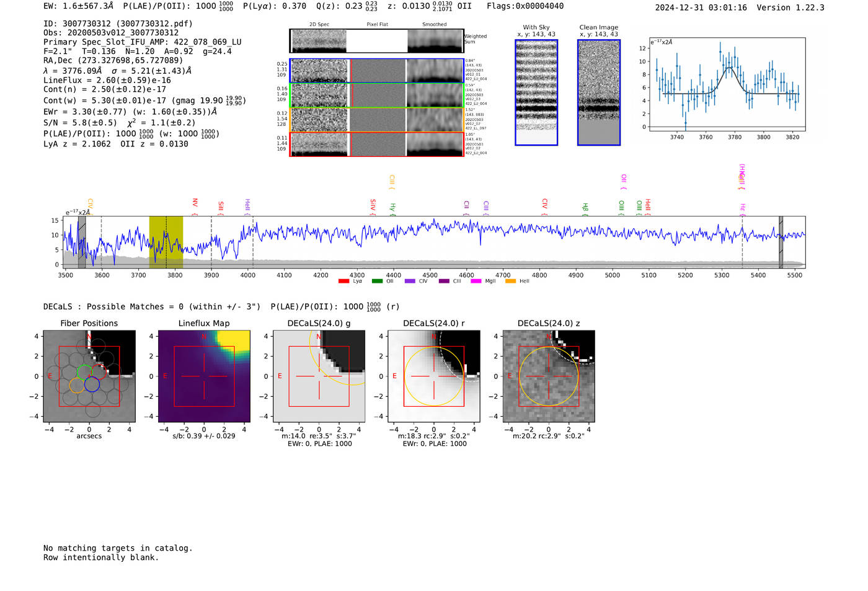
Task: Click the Cont(w) = 5.30(±0.01)e-17 line
Action: [144, 100]
